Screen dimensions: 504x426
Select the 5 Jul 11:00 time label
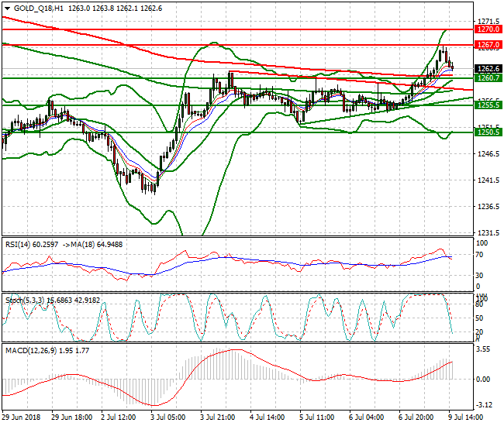[x=316, y=417]
